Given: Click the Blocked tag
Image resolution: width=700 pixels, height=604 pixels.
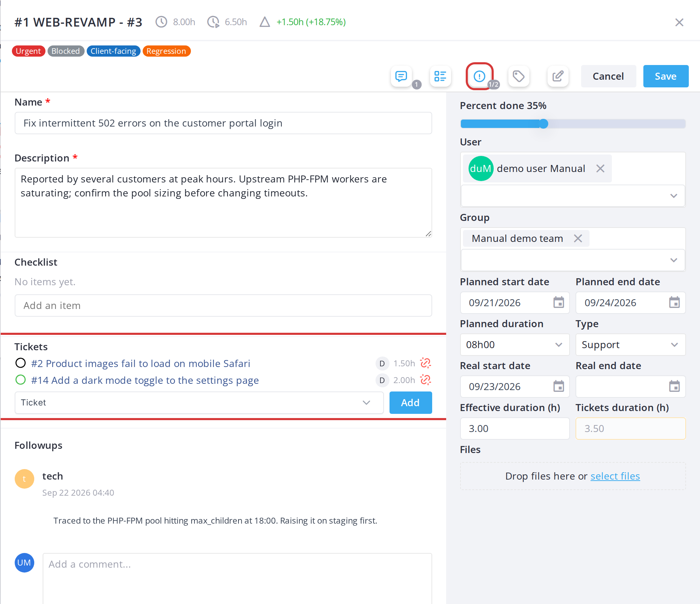Looking at the screenshot, I should pos(66,51).
